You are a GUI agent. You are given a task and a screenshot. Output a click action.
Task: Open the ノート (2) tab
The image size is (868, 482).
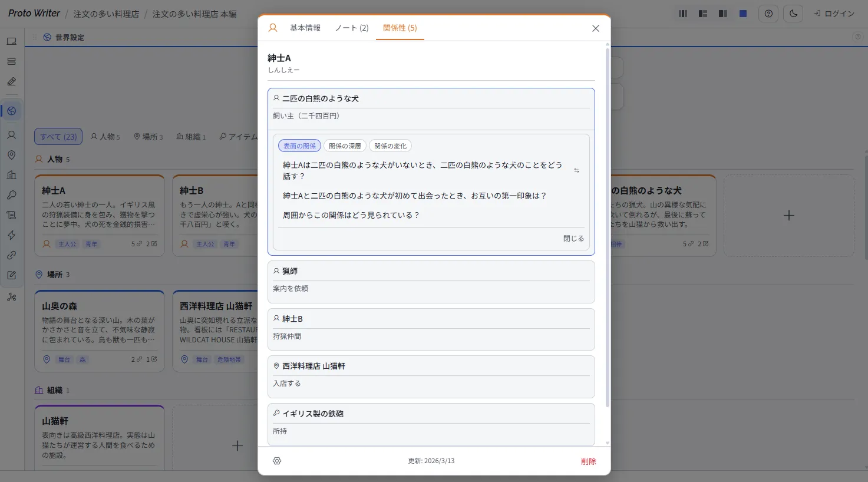(352, 27)
